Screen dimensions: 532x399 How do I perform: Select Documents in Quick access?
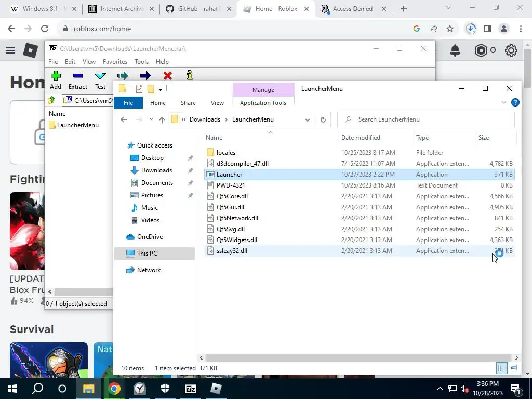157,183
